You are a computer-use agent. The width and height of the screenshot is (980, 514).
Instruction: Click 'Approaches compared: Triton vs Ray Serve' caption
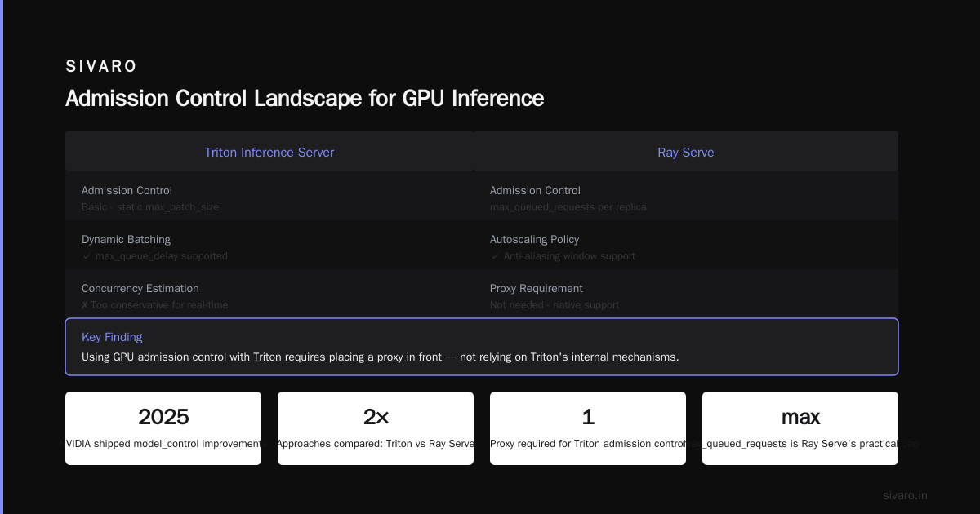(376, 444)
